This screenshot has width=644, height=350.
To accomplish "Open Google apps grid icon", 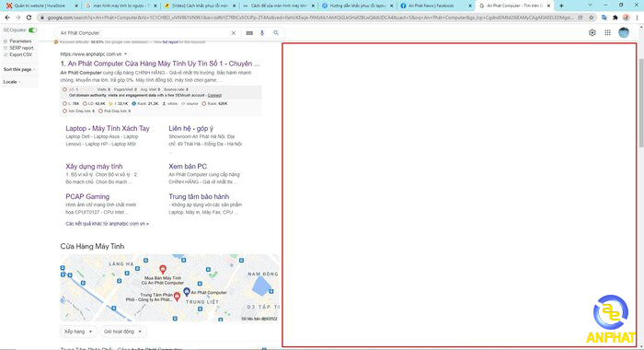I will 607,32.
